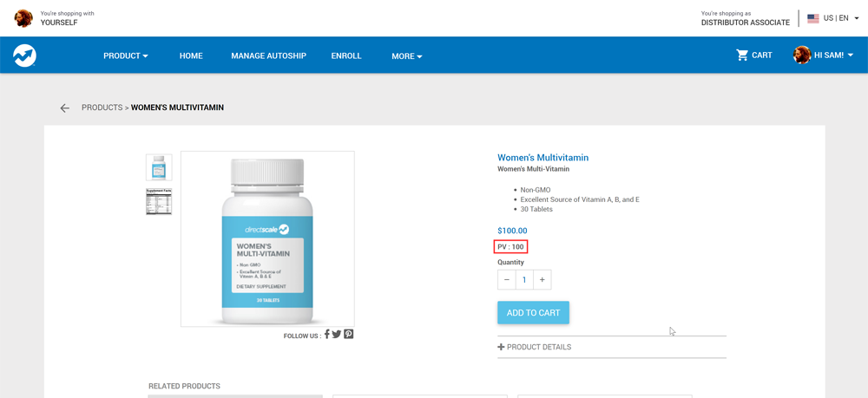Increase quantity with plus button
This screenshot has height=398, width=868.
pyautogui.click(x=542, y=280)
